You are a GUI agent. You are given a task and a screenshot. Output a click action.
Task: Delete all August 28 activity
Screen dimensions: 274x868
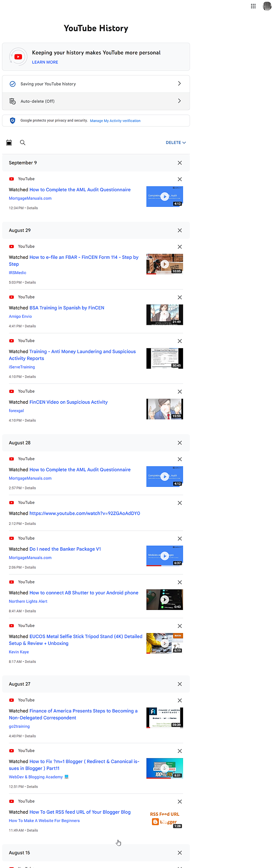pos(180,443)
